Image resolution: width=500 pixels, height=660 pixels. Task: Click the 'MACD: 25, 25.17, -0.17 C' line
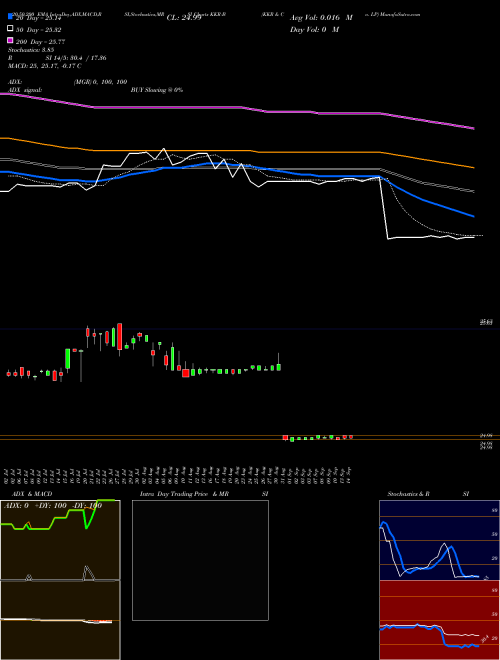click(x=45, y=66)
